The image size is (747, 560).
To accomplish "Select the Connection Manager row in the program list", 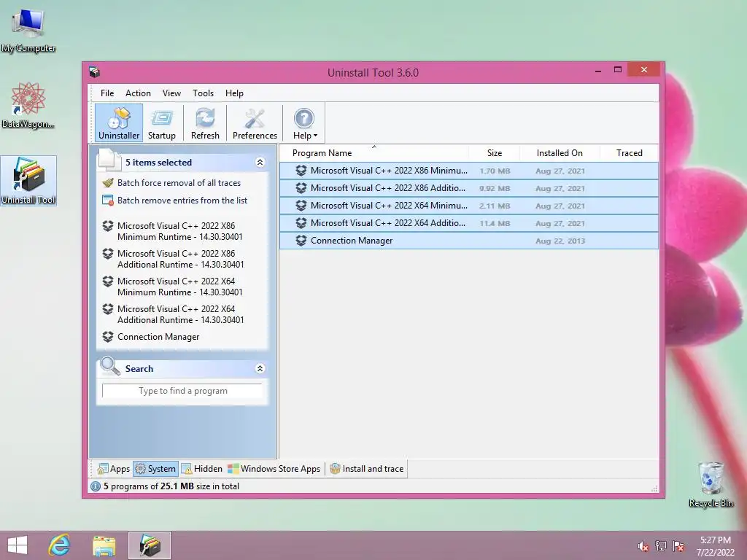I will pyautogui.click(x=469, y=241).
